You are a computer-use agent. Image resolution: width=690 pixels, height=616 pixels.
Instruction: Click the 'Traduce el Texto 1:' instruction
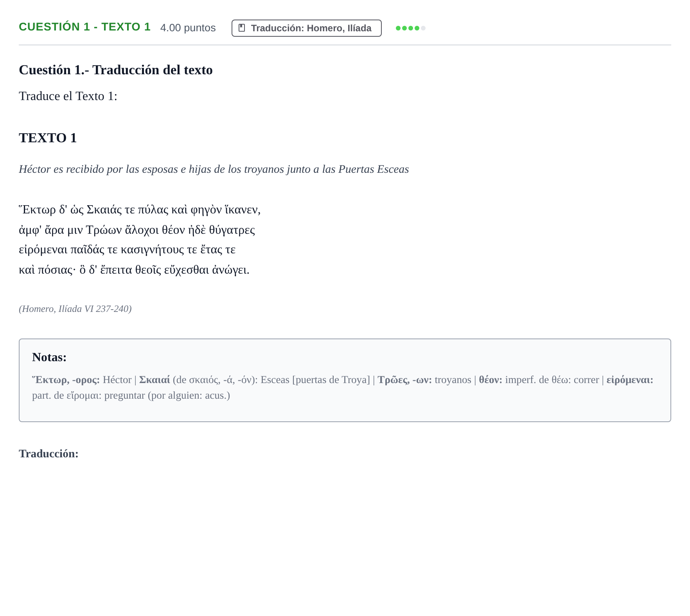click(x=68, y=96)
